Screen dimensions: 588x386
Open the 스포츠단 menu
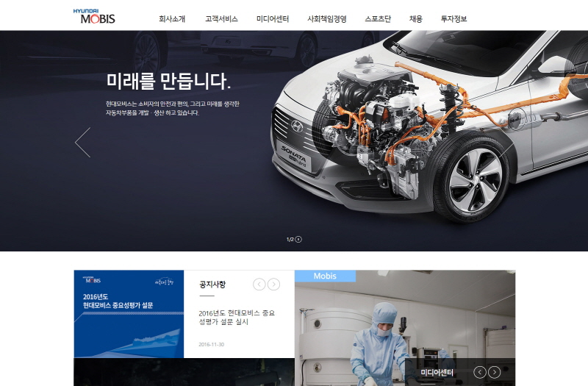tap(378, 19)
